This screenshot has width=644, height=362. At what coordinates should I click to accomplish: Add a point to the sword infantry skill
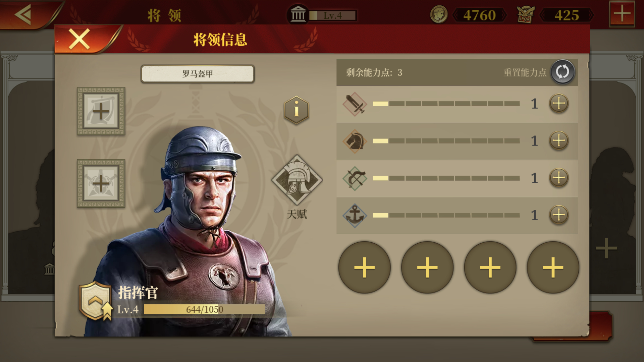point(558,103)
